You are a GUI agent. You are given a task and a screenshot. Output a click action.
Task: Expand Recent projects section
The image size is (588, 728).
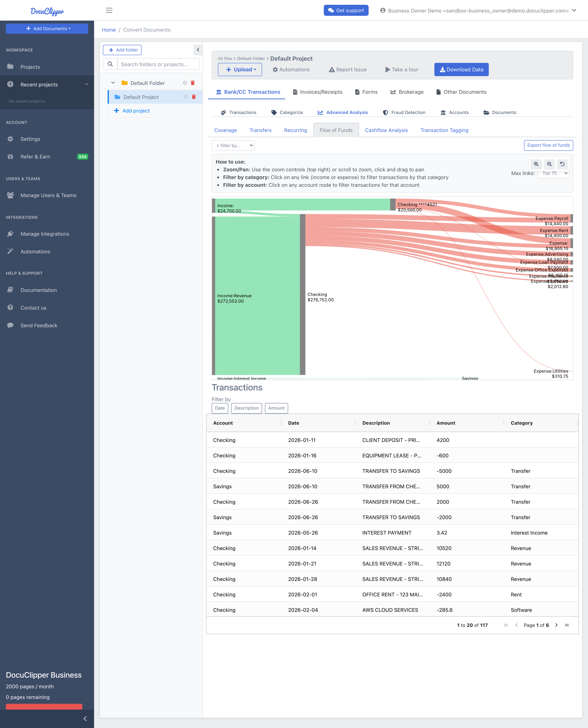pos(47,84)
